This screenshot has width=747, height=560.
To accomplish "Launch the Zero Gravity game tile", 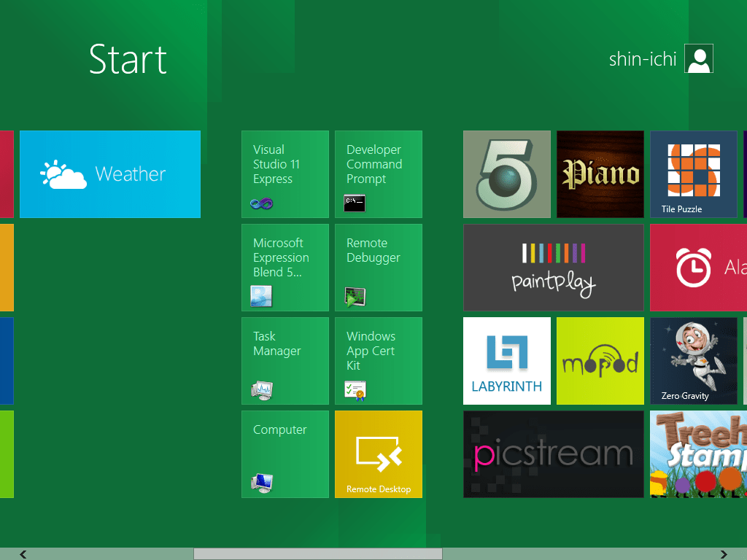I will pos(694,360).
